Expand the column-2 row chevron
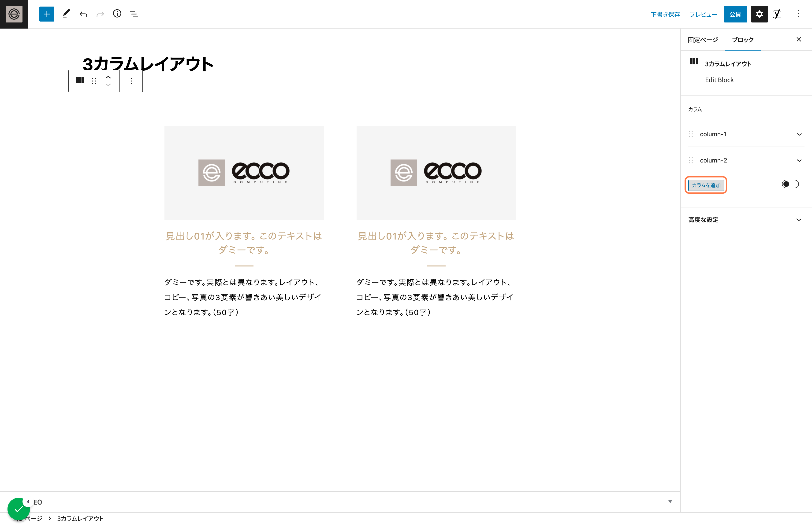The image size is (812, 524). pyautogui.click(x=799, y=160)
